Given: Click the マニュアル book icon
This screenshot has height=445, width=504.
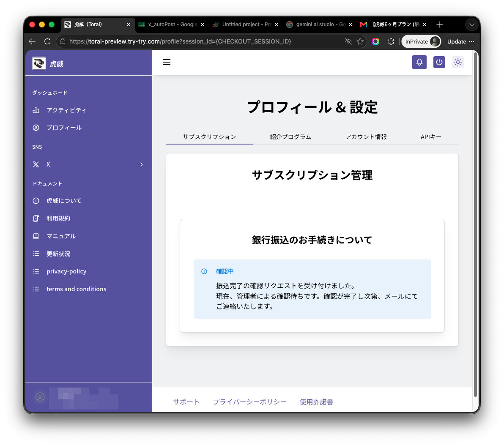Looking at the screenshot, I should click(x=36, y=236).
